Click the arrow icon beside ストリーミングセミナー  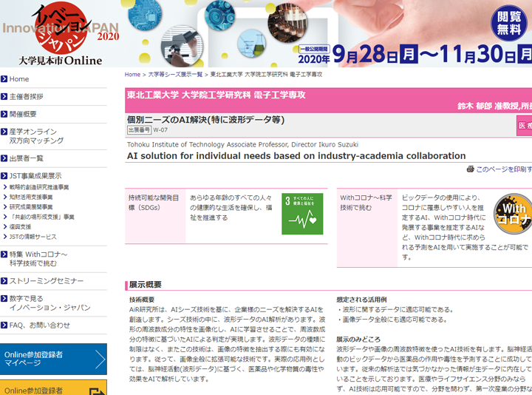4,281
